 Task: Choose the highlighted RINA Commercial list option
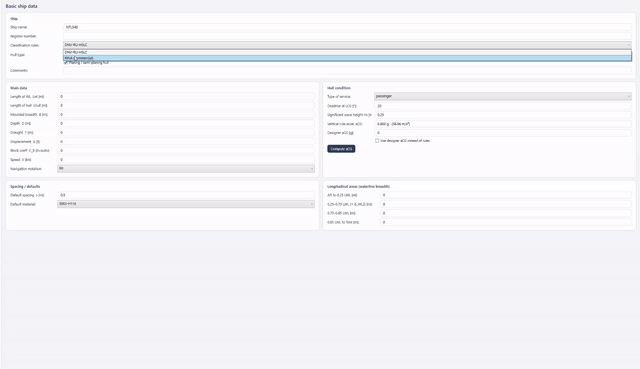tap(347, 58)
